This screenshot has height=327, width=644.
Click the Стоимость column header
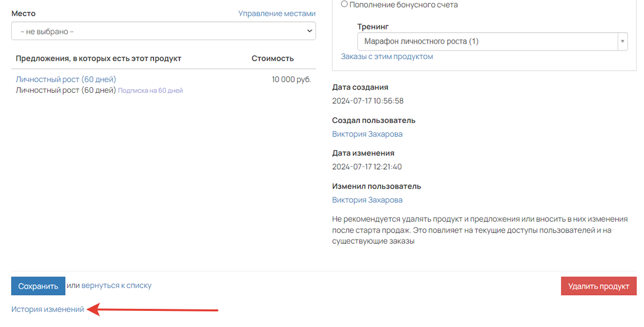(273, 59)
